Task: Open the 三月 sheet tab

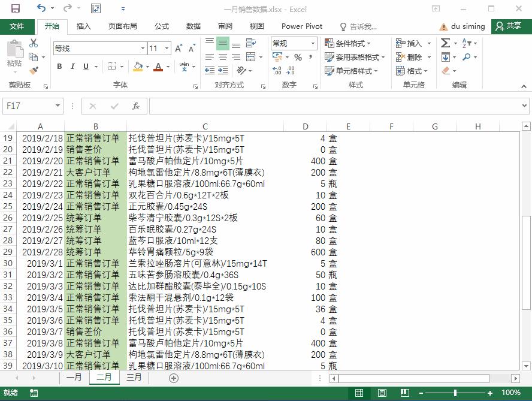Action: pos(134,378)
